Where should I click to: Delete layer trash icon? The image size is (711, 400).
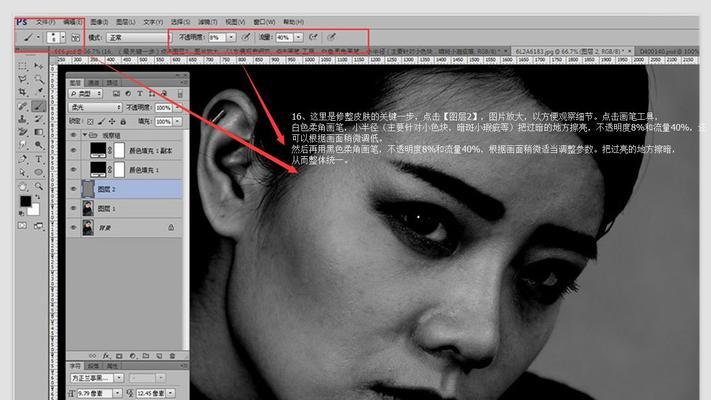pos(172,356)
